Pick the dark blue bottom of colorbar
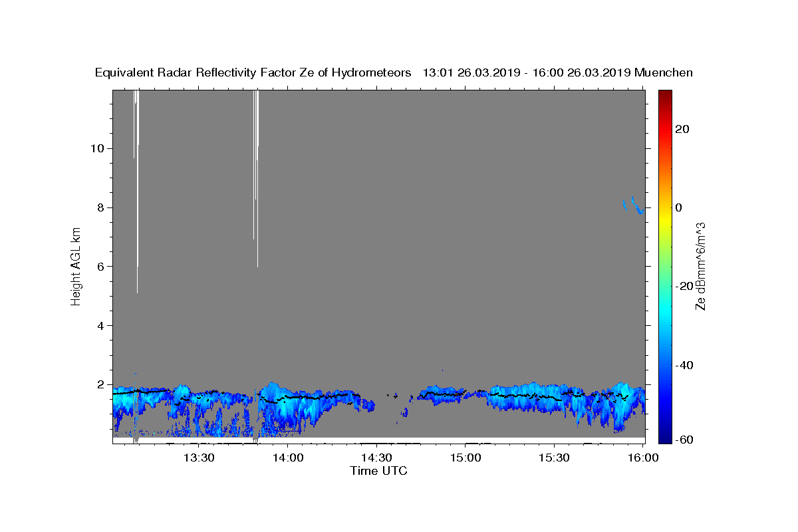 click(664, 439)
